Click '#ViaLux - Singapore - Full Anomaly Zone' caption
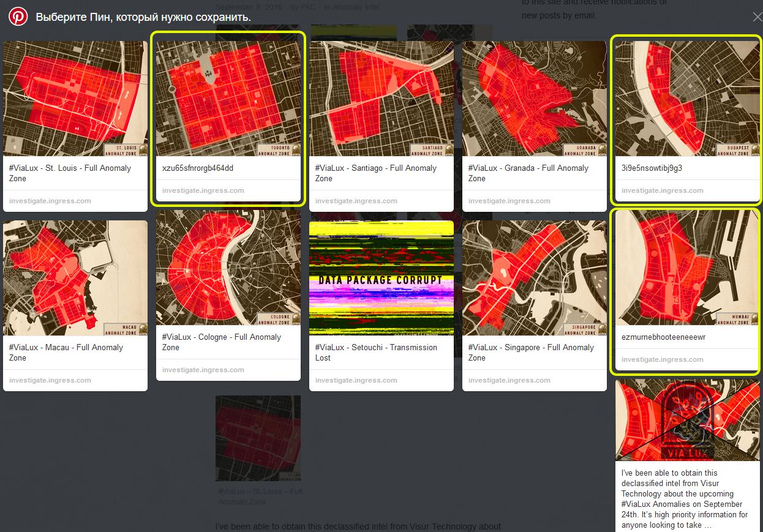 pos(531,353)
